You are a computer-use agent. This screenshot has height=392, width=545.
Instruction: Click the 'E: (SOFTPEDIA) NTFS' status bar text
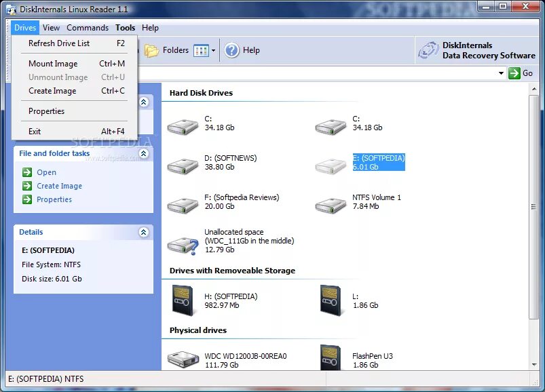coord(46,379)
